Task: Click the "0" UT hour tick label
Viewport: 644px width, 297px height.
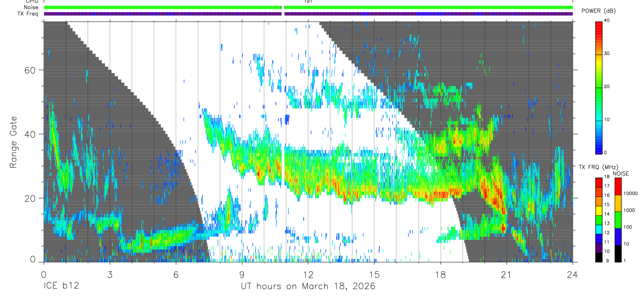Action: (44, 274)
